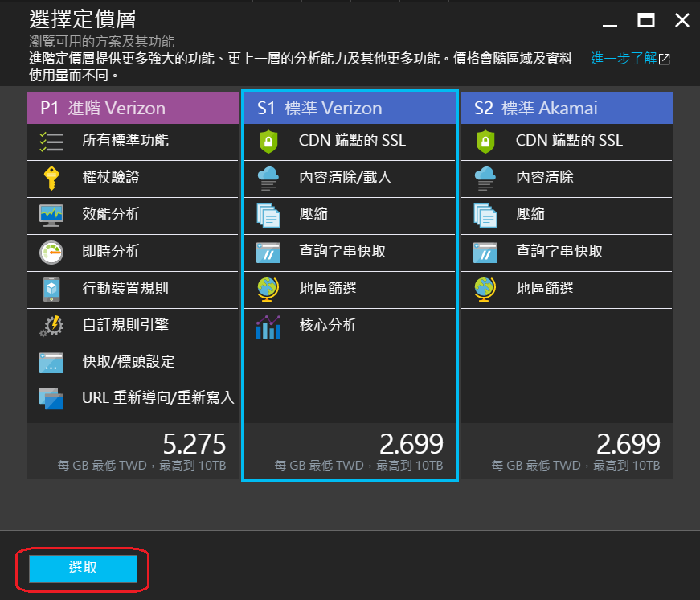Click the SSL shield icon in S1 card
The width and height of the screenshot is (700, 600).
268,142
